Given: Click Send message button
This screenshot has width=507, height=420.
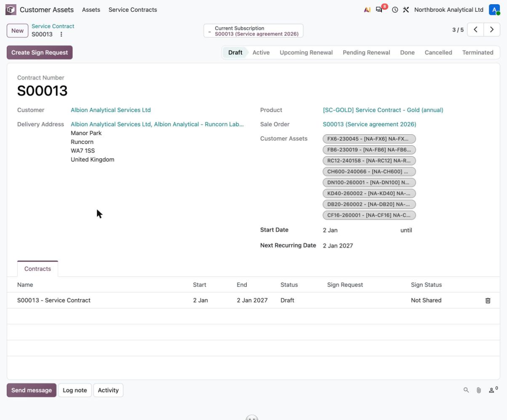Looking at the screenshot, I should [32, 390].
